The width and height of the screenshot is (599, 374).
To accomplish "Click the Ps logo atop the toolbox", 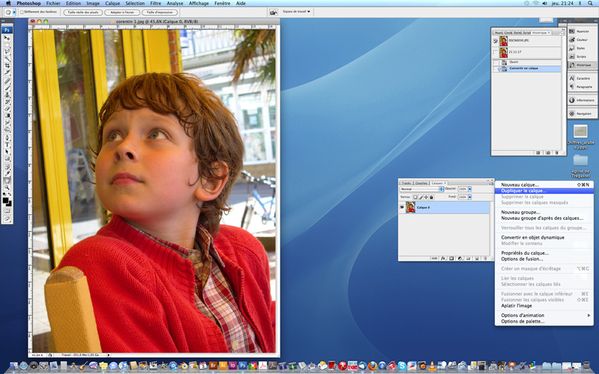I will pyautogui.click(x=7, y=30).
